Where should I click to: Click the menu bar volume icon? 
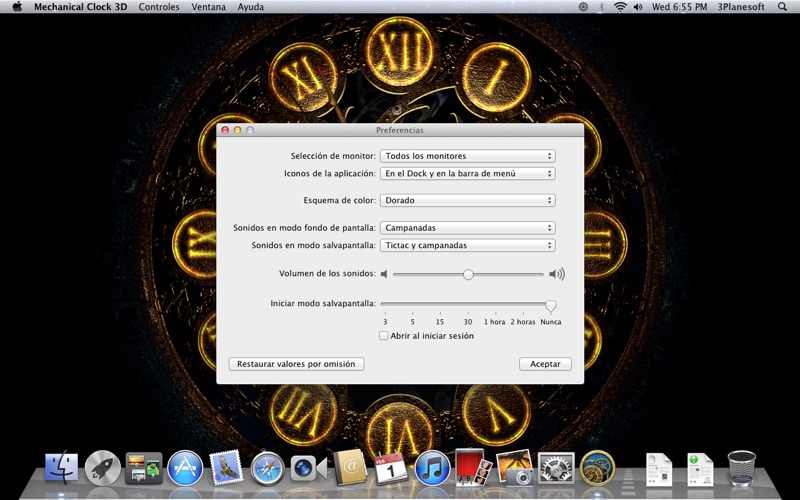click(638, 7)
